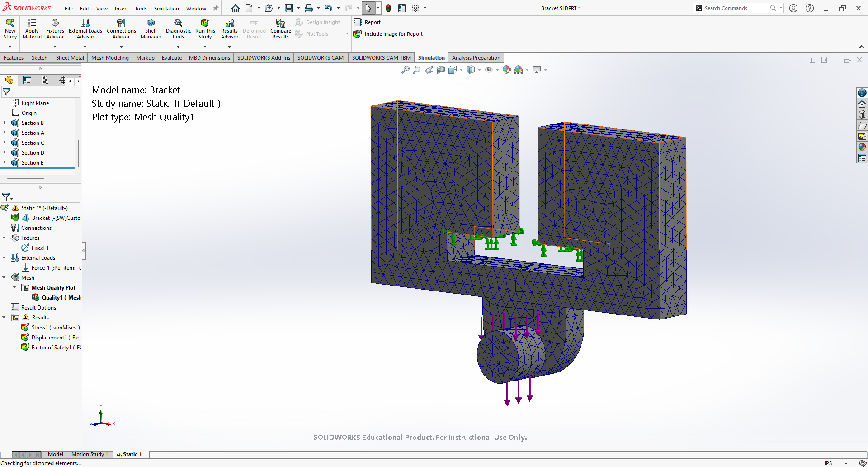The height and width of the screenshot is (467, 868).
Task: Open the File Properties list icon
Action: click(402, 8)
